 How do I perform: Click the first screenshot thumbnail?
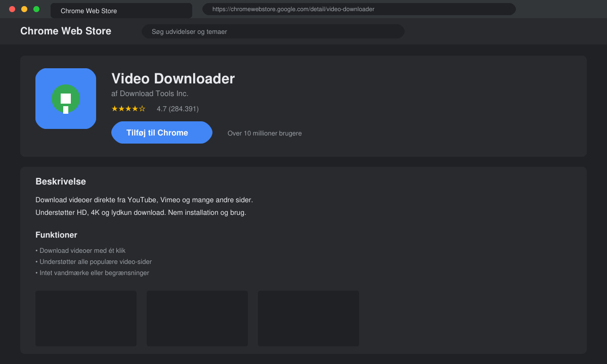click(86, 318)
